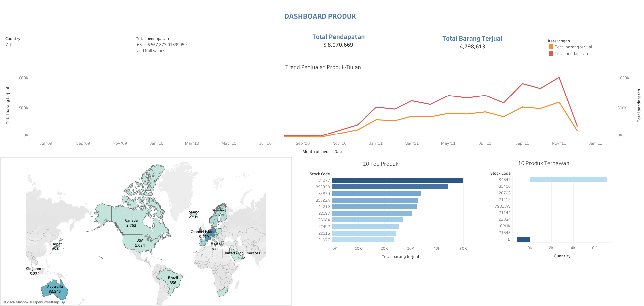
Task: Click the USA label on the map
Action: 140,241
